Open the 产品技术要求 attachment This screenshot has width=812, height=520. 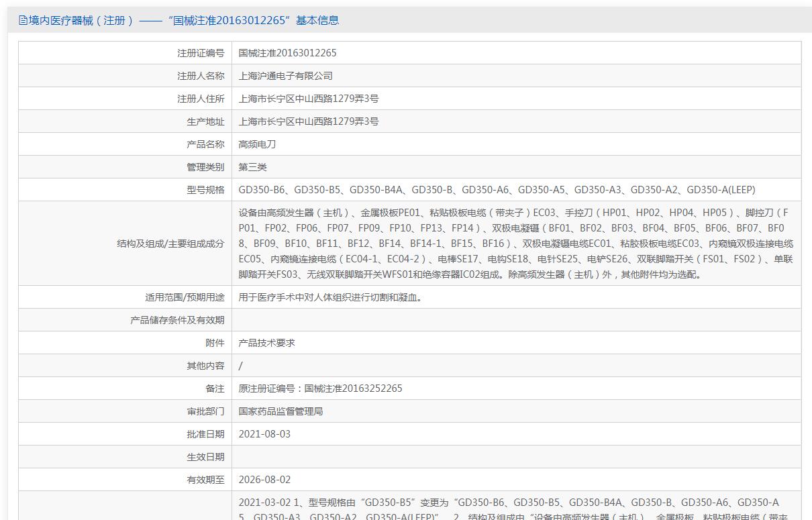pos(267,343)
